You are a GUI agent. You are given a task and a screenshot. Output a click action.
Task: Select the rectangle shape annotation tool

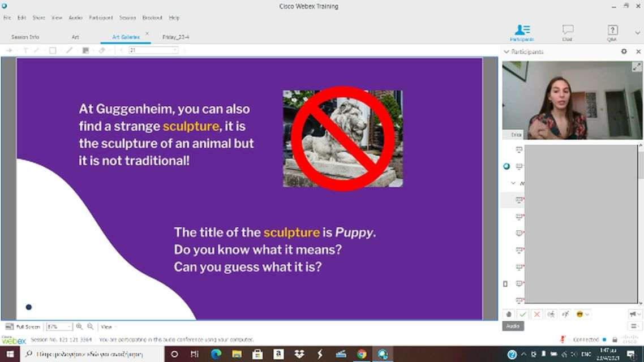[53, 50]
